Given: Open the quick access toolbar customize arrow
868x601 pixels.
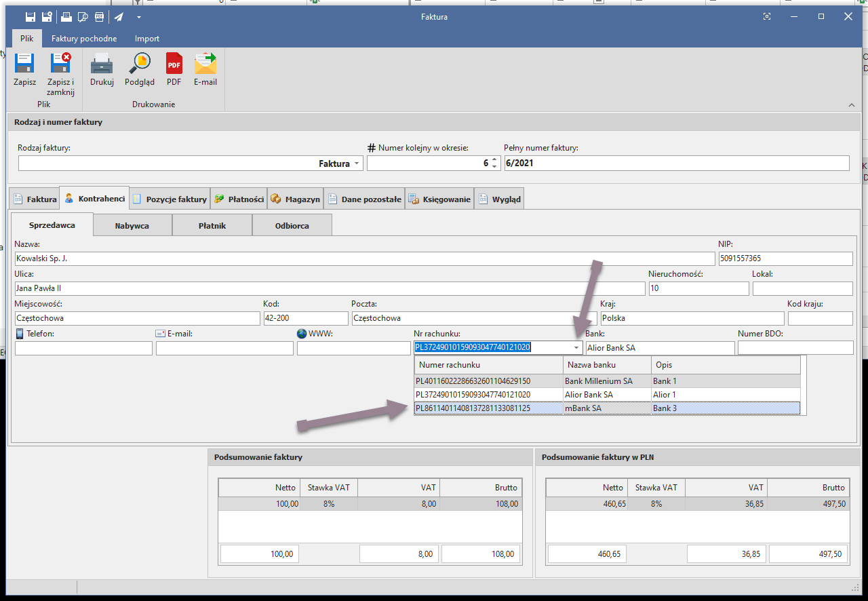Looking at the screenshot, I should point(138,17).
